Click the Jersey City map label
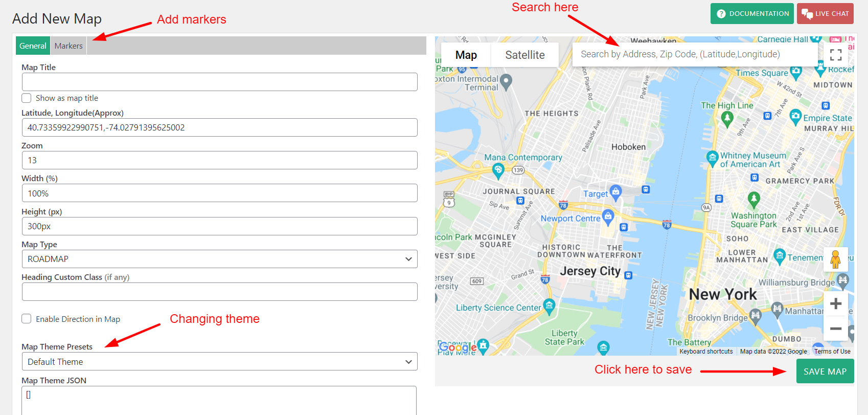The height and width of the screenshot is (415, 868). [590, 271]
